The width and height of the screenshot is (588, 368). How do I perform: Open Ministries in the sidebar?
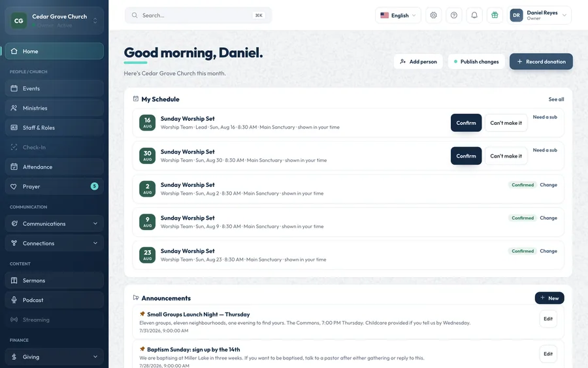coord(54,108)
